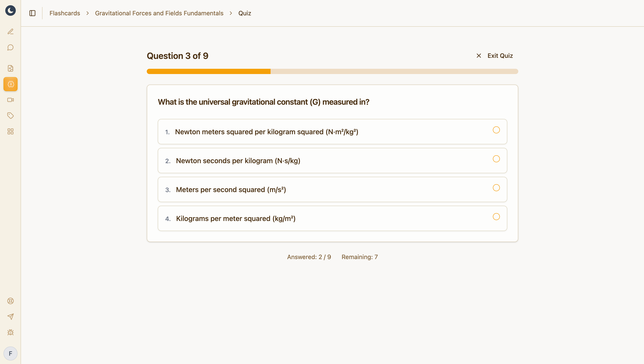Screen dimensions: 644x364
Task: Report a bug with the bug icon
Action: (10, 332)
